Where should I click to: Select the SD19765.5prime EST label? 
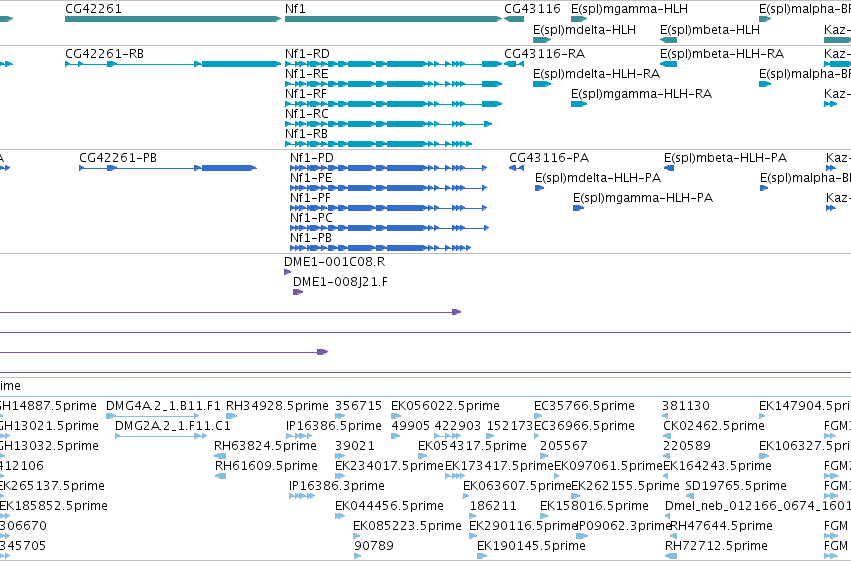pos(736,486)
